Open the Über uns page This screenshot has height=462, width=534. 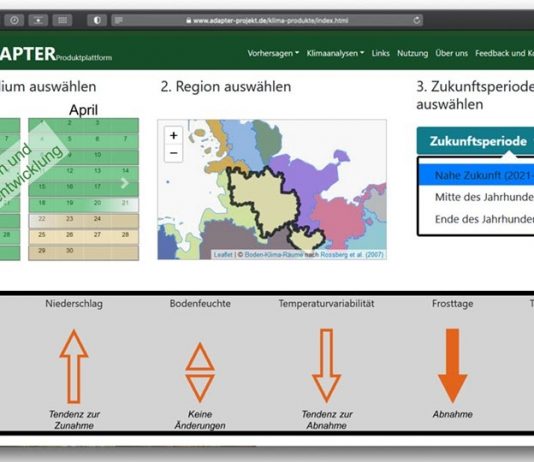(x=451, y=53)
